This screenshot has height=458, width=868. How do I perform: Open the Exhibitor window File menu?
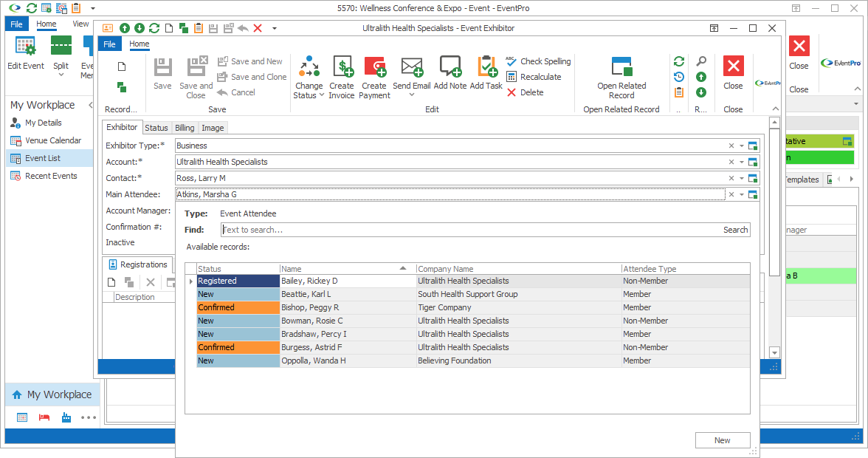[109, 44]
